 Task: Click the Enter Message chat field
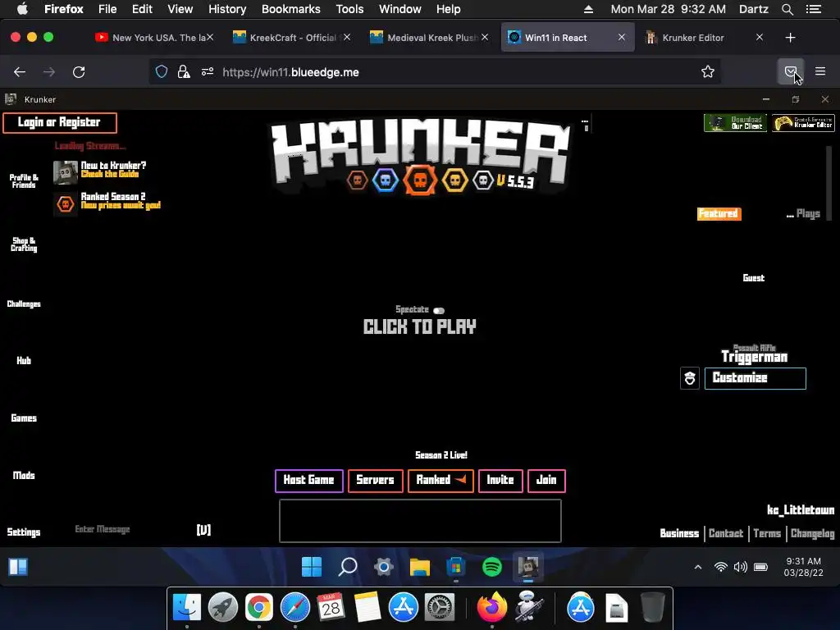[103, 529]
